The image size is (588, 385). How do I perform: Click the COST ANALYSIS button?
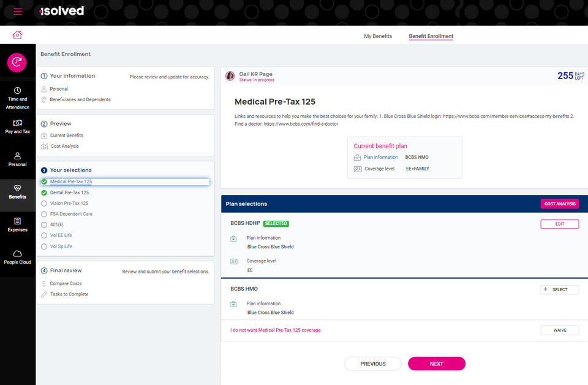click(559, 204)
